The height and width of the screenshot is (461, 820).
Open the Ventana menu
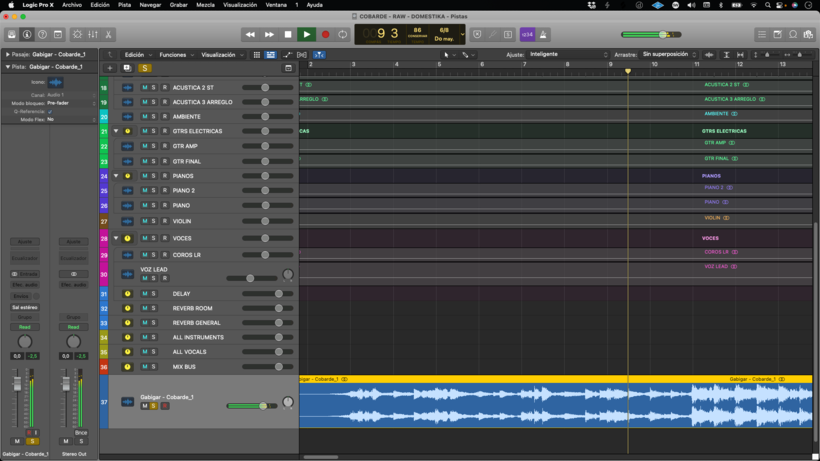pyautogui.click(x=276, y=5)
